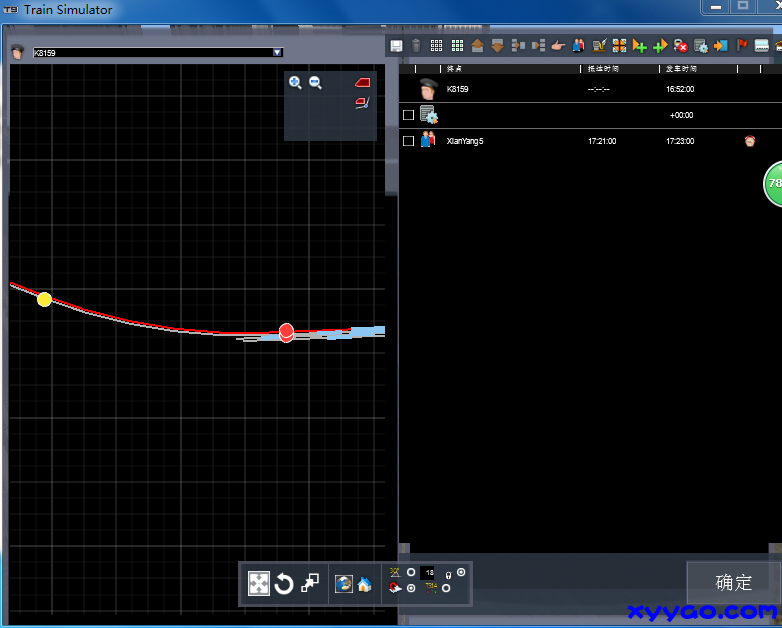Click the globe world view icon
The image size is (782, 628).
coord(344,584)
